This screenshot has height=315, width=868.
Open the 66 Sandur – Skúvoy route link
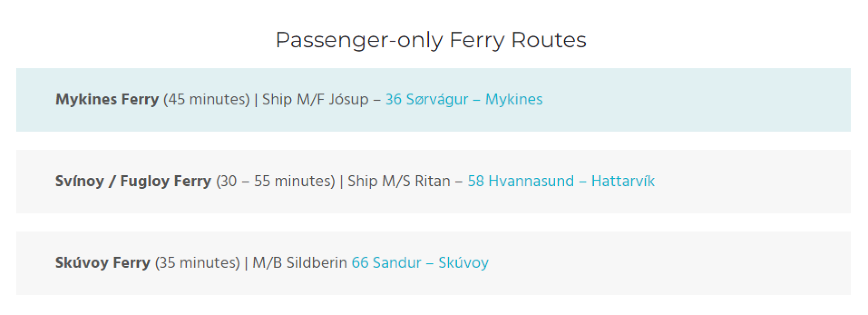420,262
